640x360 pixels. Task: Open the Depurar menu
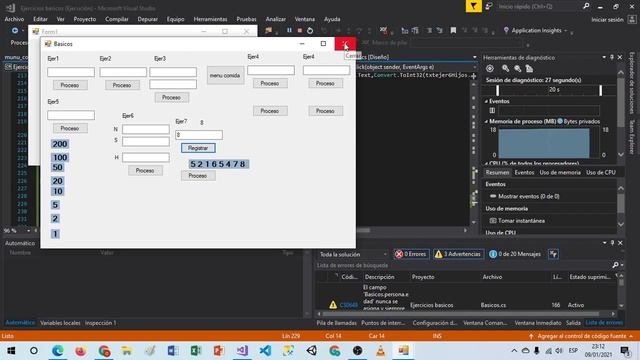click(x=148, y=19)
